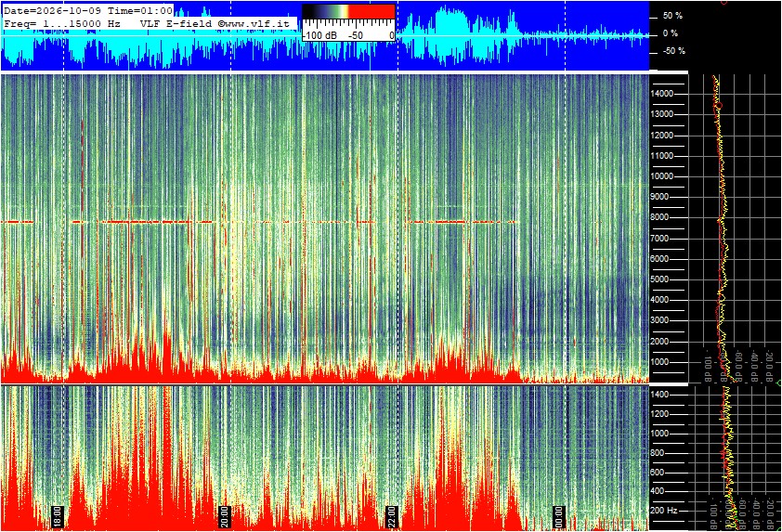This screenshot has width=782, height=532.
Task: Select the 22:00 time marker
Action: click(x=392, y=516)
